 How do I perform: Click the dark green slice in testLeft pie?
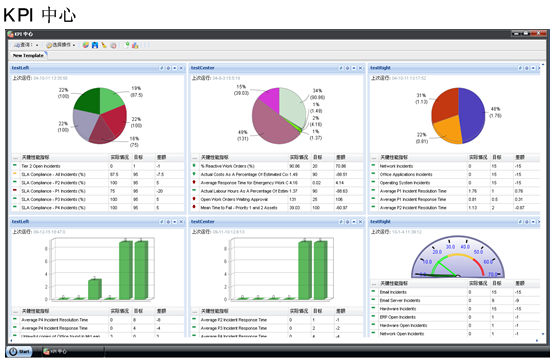[88, 100]
